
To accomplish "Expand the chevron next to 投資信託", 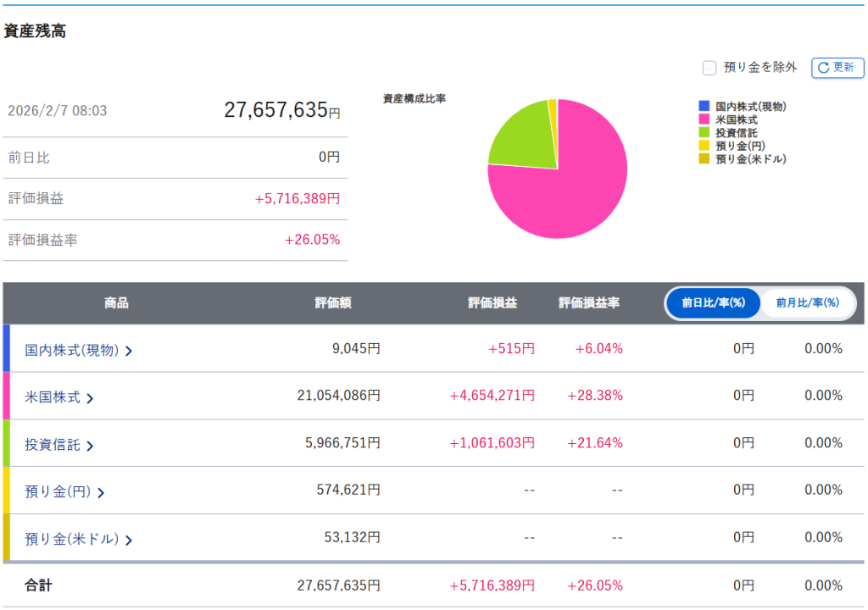I will pyautogui.click(x=90, y=445).
